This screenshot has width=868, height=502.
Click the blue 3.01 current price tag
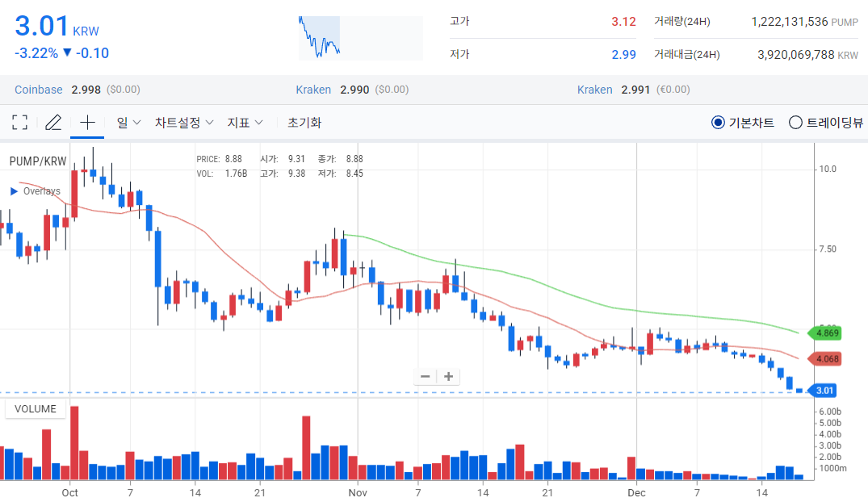click(x=824, y=391)
